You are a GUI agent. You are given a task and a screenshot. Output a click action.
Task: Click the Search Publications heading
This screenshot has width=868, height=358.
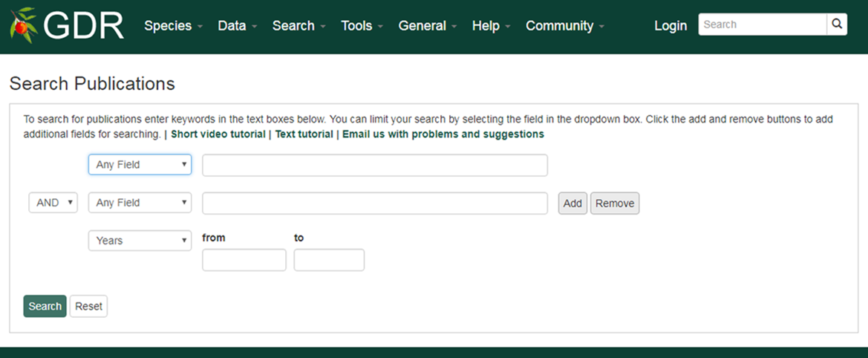point(92,83)
